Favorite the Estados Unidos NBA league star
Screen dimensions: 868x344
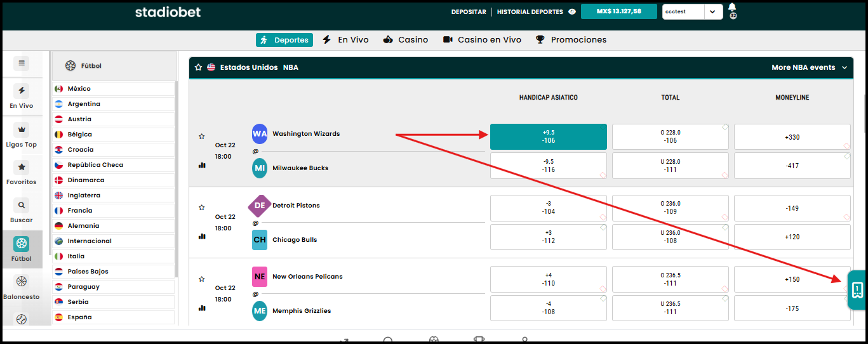(198, 67)
